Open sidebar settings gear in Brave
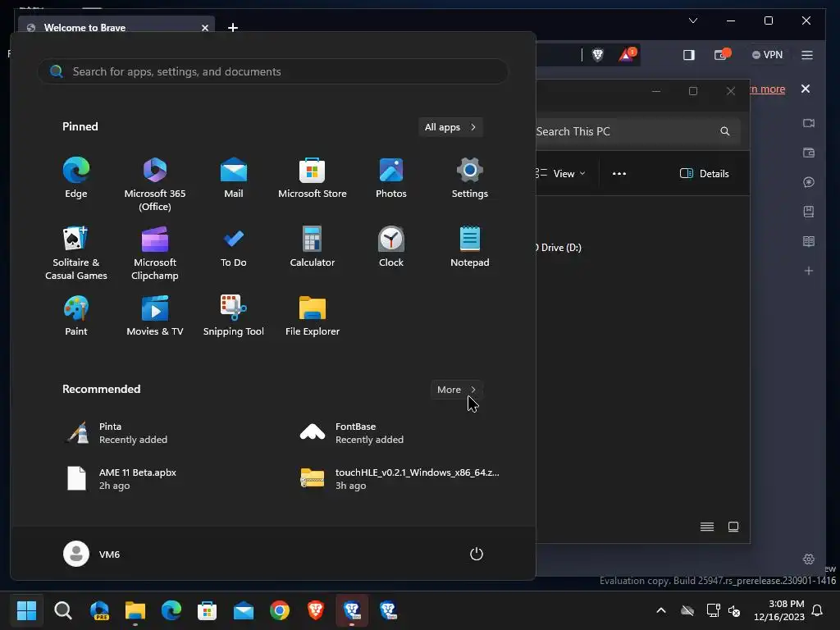Screen dimensions: 840x630 click(x=808, y=559)
